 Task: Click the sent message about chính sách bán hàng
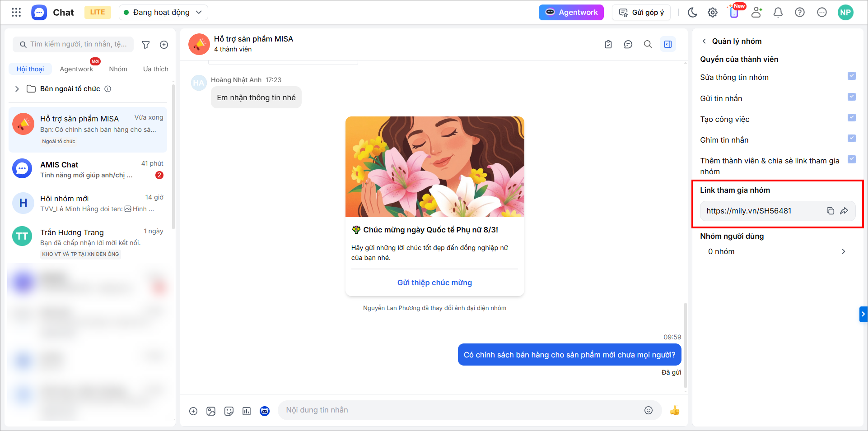[569, 355]
